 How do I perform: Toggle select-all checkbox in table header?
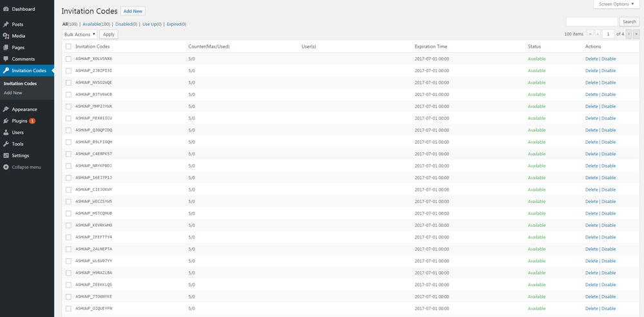point(69,46)
